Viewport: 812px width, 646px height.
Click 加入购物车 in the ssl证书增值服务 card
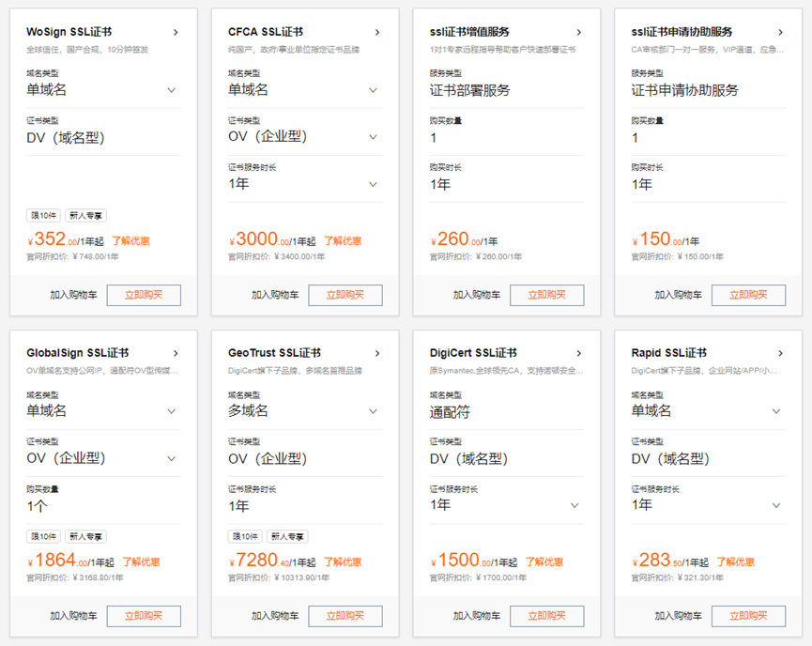[477, 295]
